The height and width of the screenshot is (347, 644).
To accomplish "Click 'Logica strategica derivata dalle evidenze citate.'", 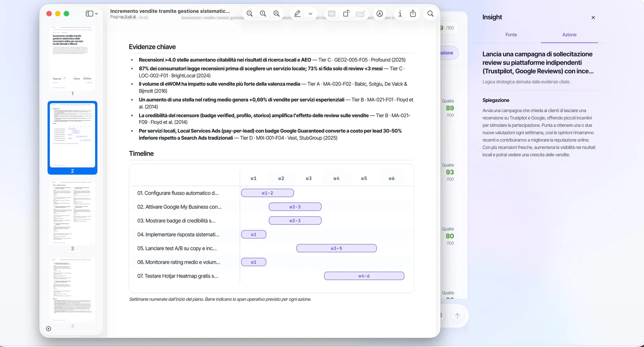I will pyautogui.click(x=526, y=82).
